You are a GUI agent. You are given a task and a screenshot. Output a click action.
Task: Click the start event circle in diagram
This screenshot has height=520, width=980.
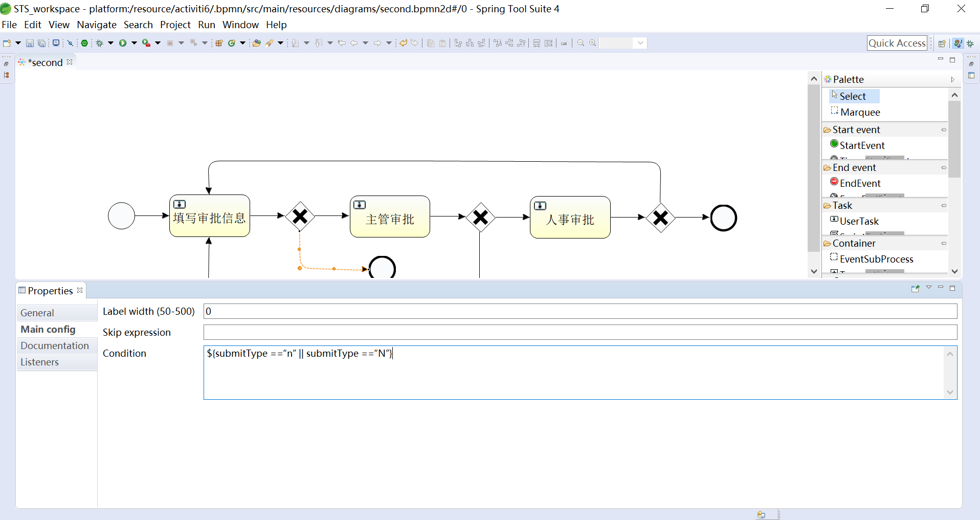pos(121,216)
